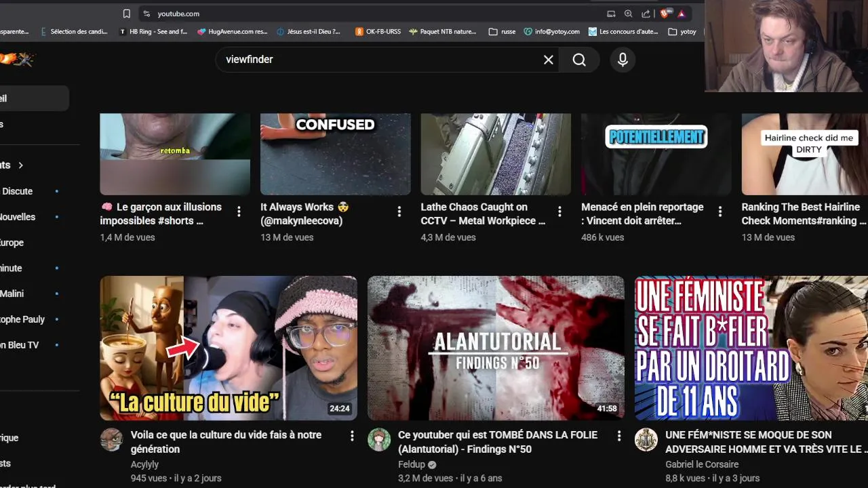Open title 'UNE FÉM*NISTE SE MOQUE DE SON'
Screen dimensions: 868x488
pyautogui.click(x=766, y=442)
